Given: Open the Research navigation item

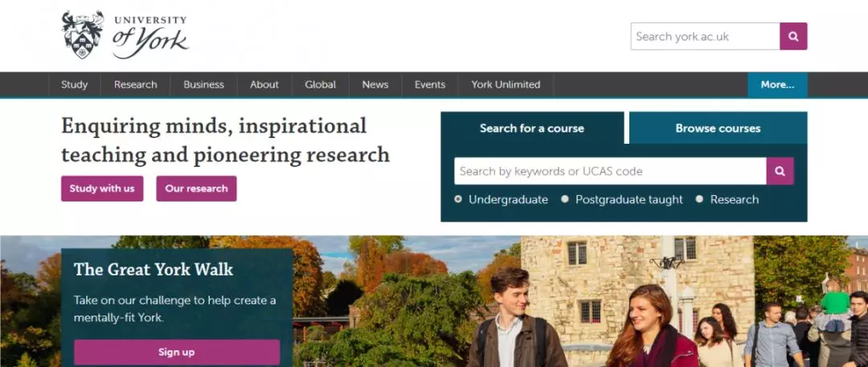Looking at the screenshot, I should [136, 84].
